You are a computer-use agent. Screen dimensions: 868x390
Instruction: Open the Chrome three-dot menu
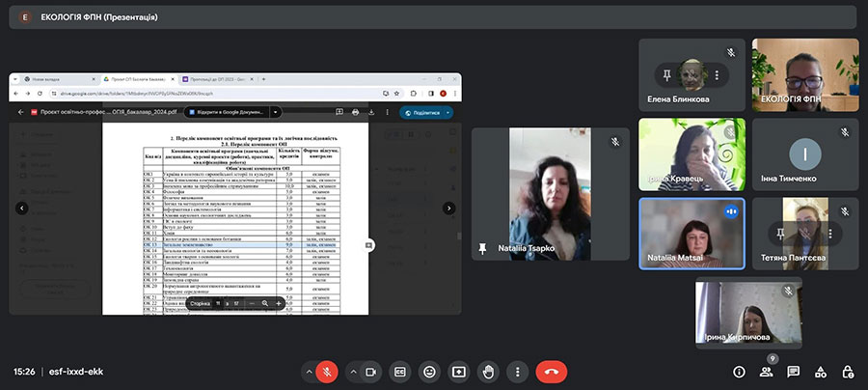(x=455, y=94)
